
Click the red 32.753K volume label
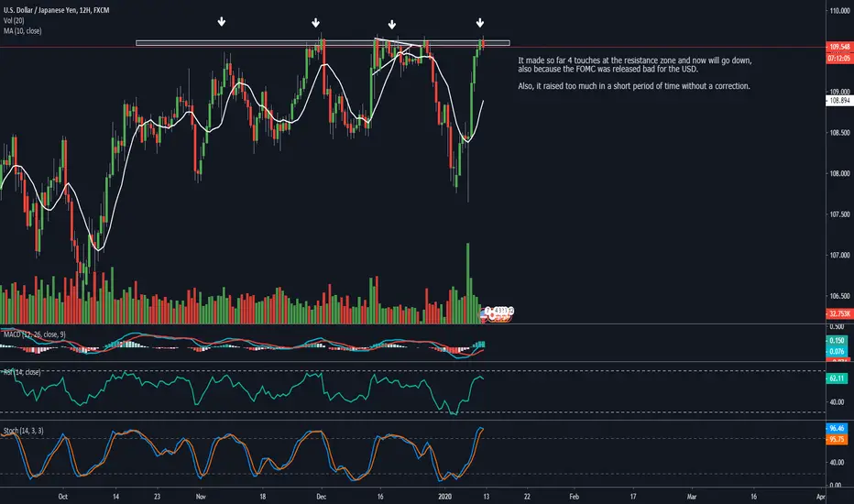[x=839, y=313]
